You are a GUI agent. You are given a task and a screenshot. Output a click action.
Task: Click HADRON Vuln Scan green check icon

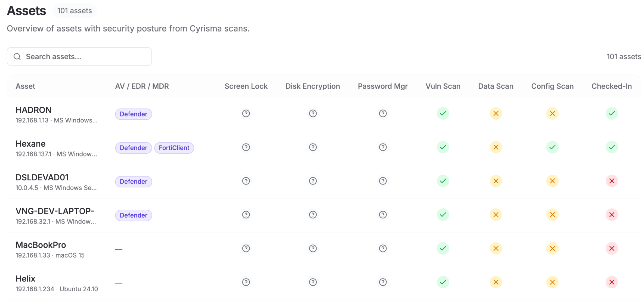click(443, 113)
